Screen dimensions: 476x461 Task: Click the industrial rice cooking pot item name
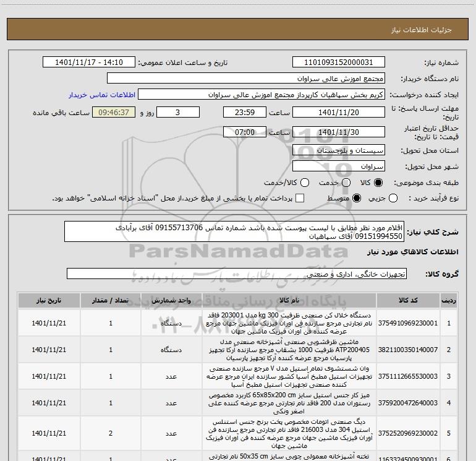(x=289, y=433)
